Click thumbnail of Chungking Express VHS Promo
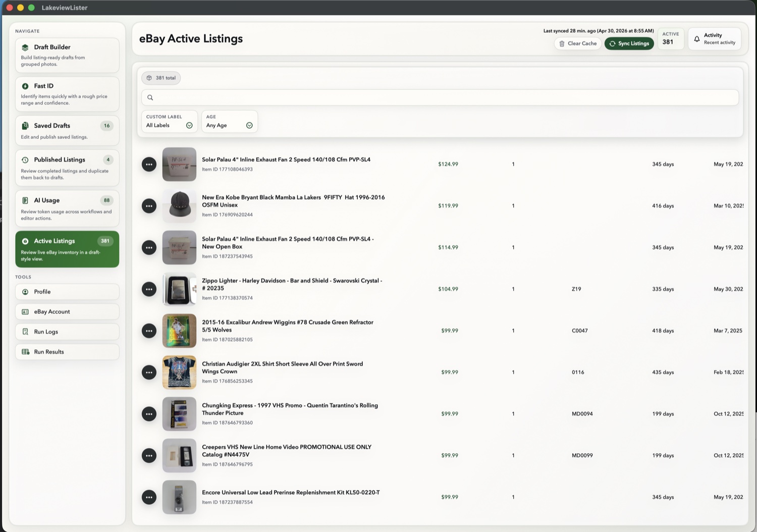 click(179, 414)
